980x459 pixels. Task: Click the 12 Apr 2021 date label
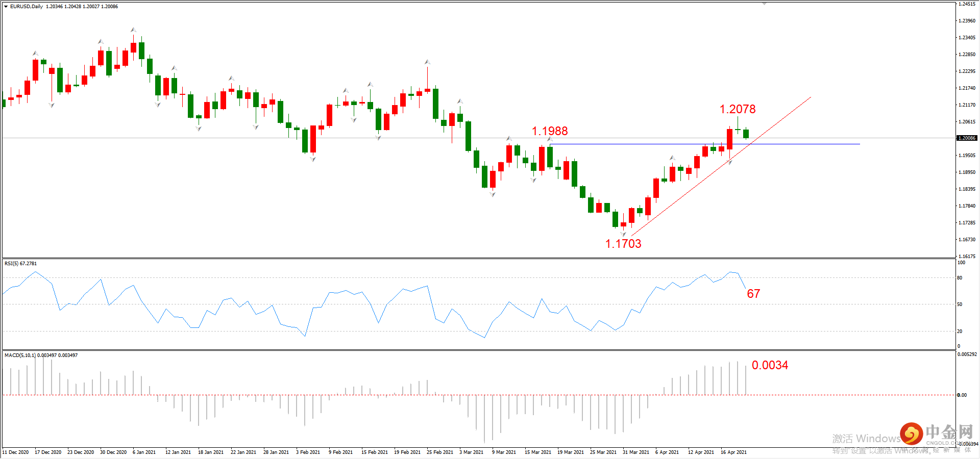point(701,452)
